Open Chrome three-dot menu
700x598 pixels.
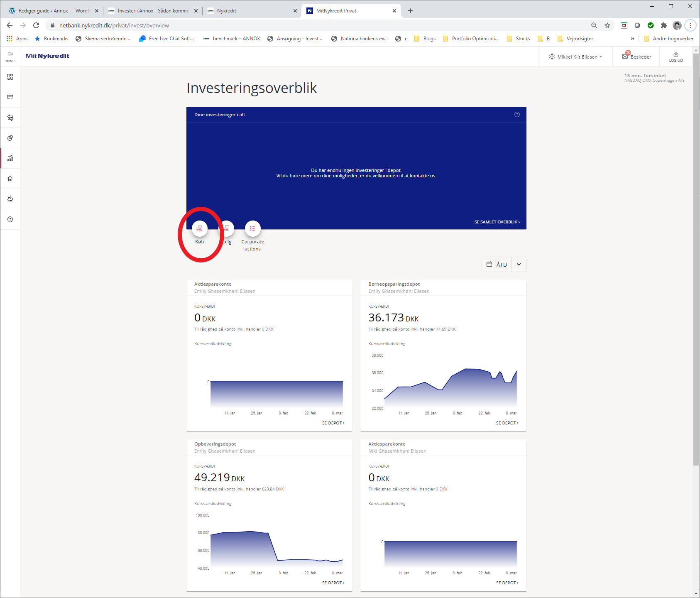coord(690,25)
